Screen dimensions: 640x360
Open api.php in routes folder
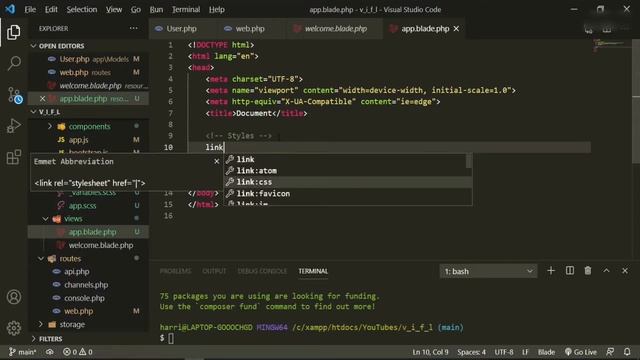pos(76,271)
